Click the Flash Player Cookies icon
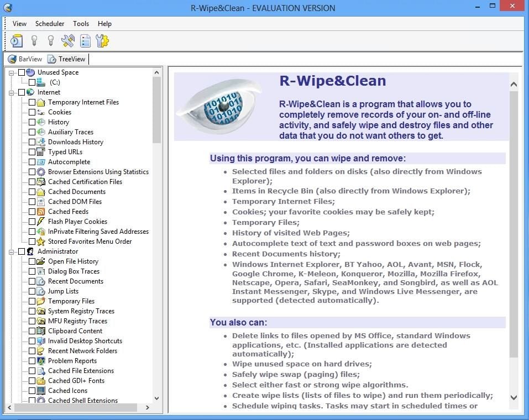The width and height of the screenshot is (529, 420). click(41, 221)
